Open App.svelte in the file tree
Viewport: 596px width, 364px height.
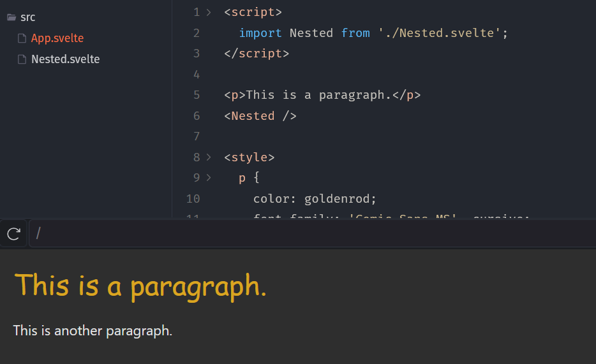point(57,38)
